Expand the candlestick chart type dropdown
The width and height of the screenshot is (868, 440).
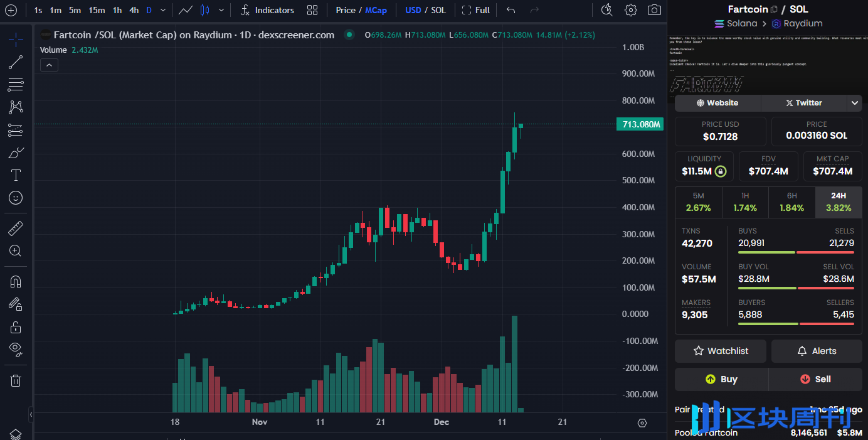pos(221,10)
